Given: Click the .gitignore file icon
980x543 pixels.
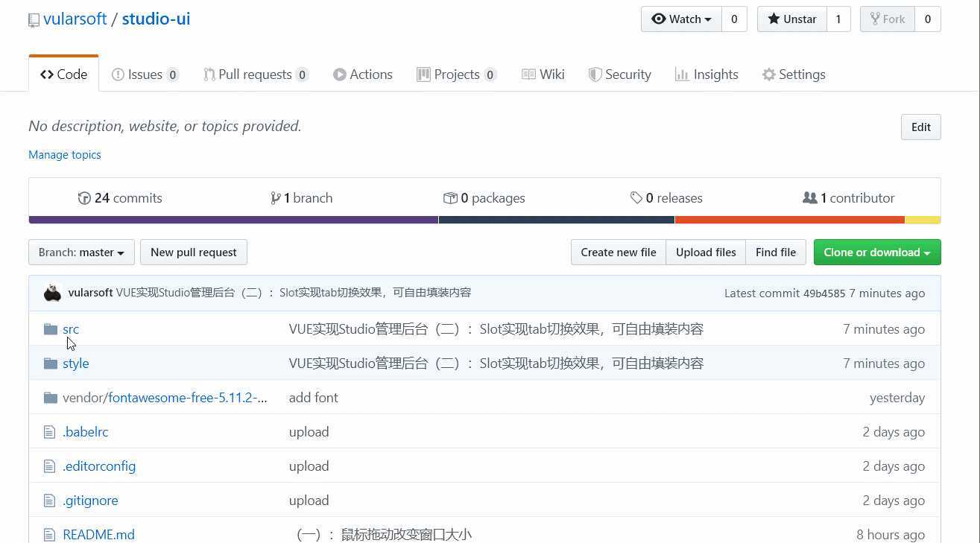Looking at the screenshot, I should point(49,501).
